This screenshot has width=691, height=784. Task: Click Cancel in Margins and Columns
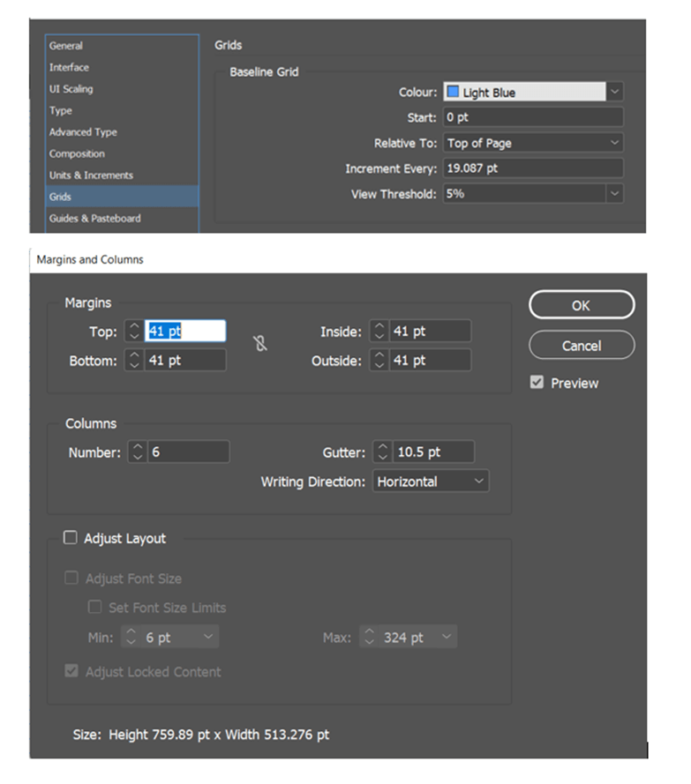[x=582, y=346]
